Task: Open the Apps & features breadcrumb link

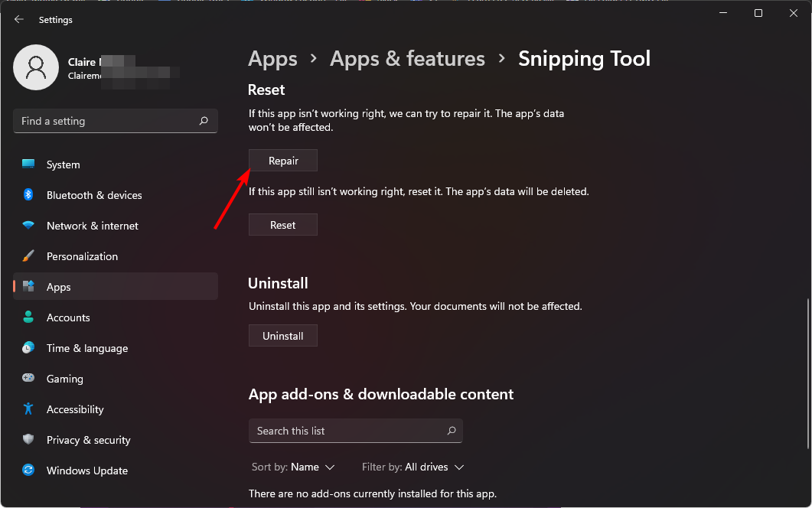Action: (407, 58)
